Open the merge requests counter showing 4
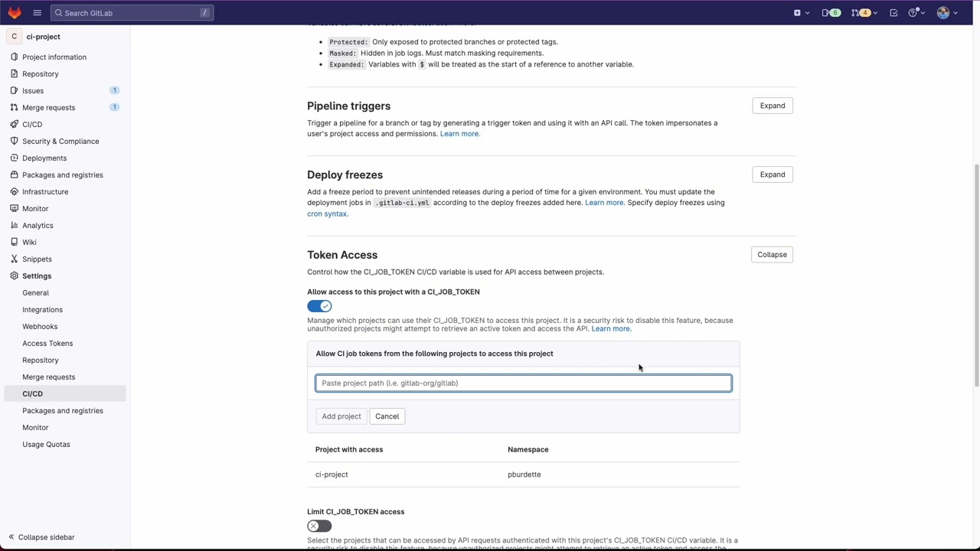 861,12
